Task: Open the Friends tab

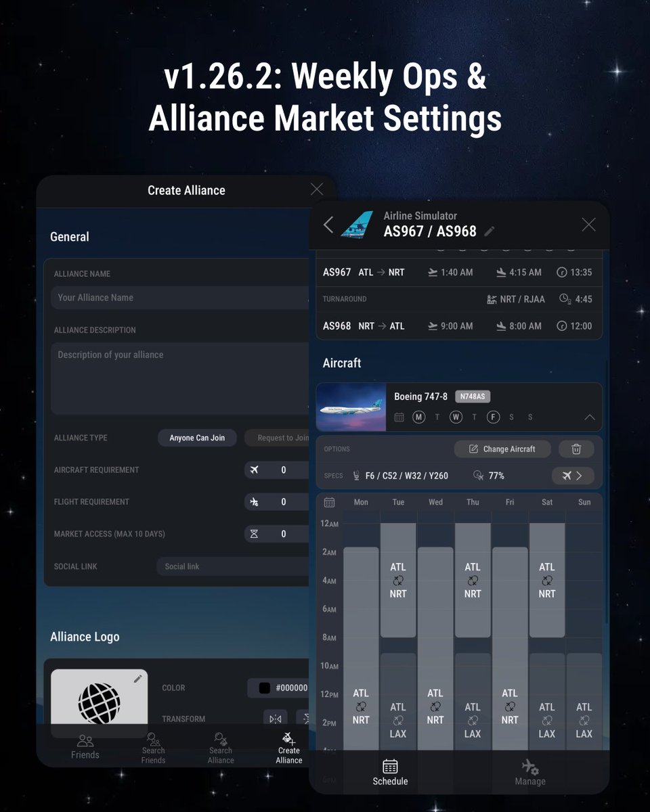Action: click(x=85, y=747)
